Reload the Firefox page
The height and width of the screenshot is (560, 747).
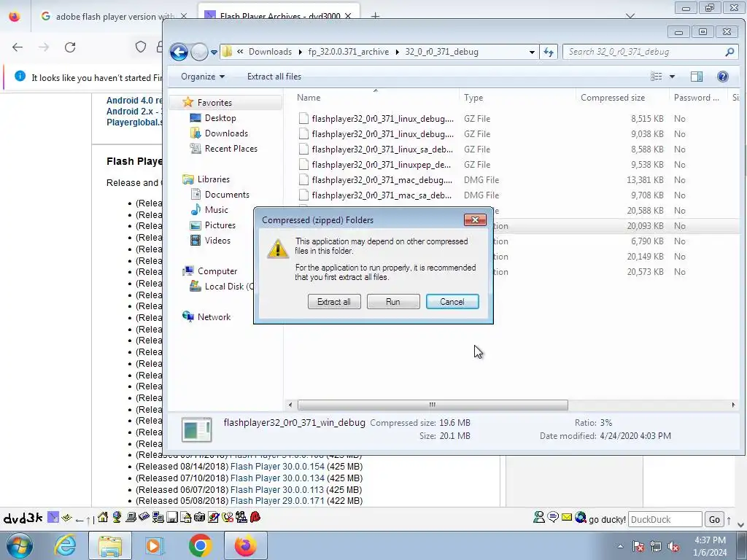click(70, 47)
